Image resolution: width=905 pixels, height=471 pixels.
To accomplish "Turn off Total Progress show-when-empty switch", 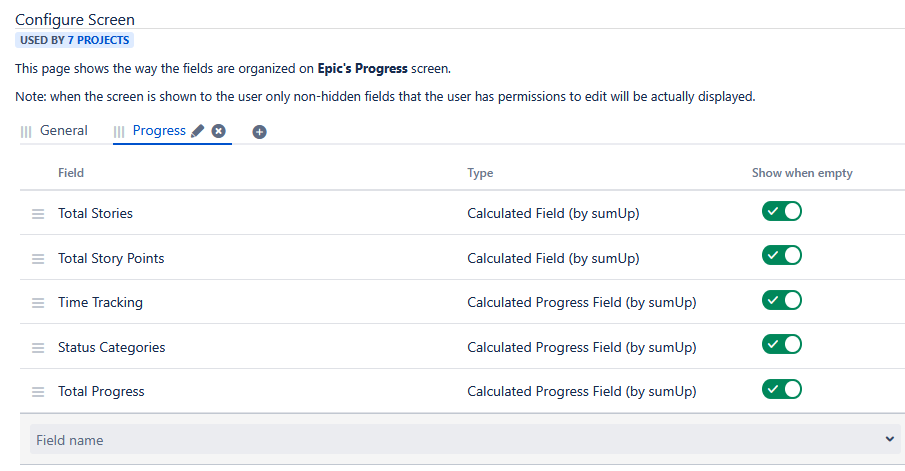I will point(781,389).
